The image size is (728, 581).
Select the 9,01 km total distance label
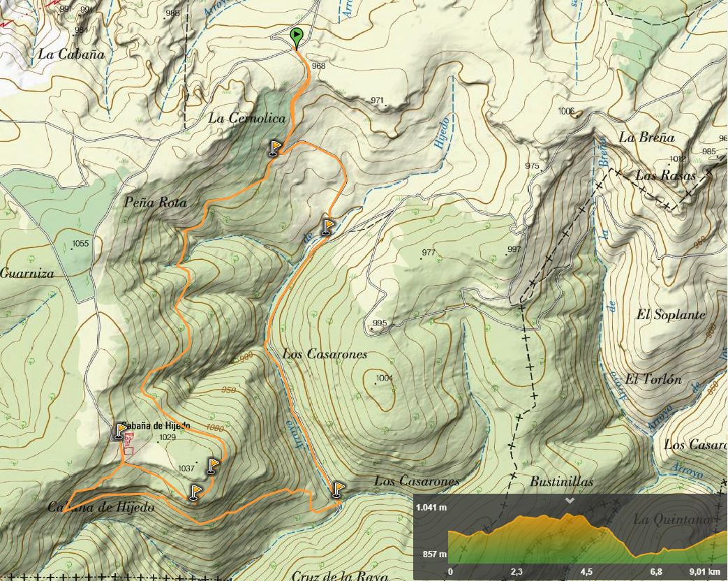pyautogui.click(x=704, y=572)
